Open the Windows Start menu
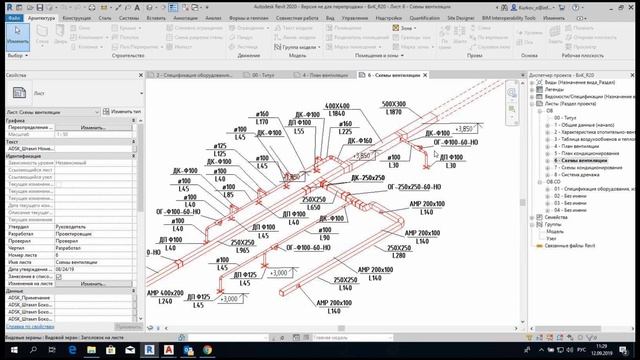 click(x=14, y=350)
